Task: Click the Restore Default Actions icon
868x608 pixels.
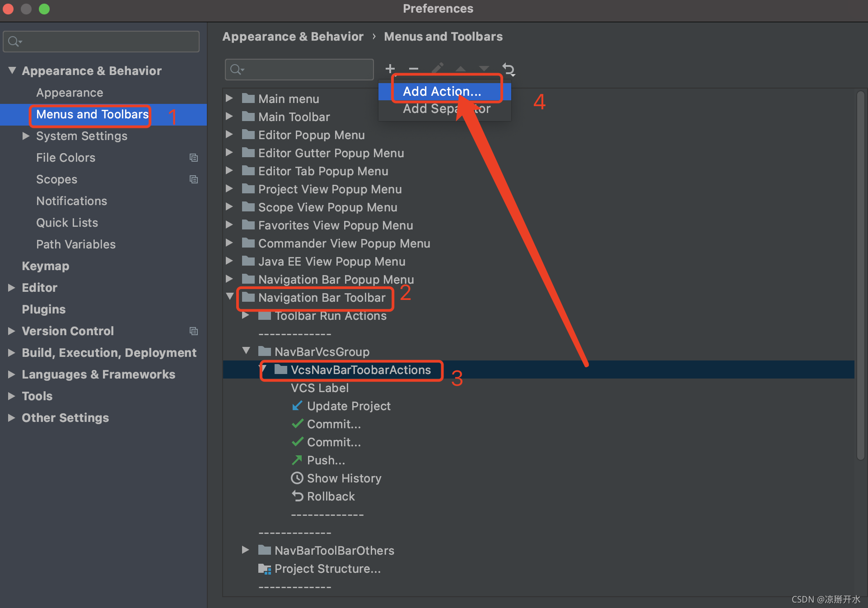Action: [x=509, y=69]
